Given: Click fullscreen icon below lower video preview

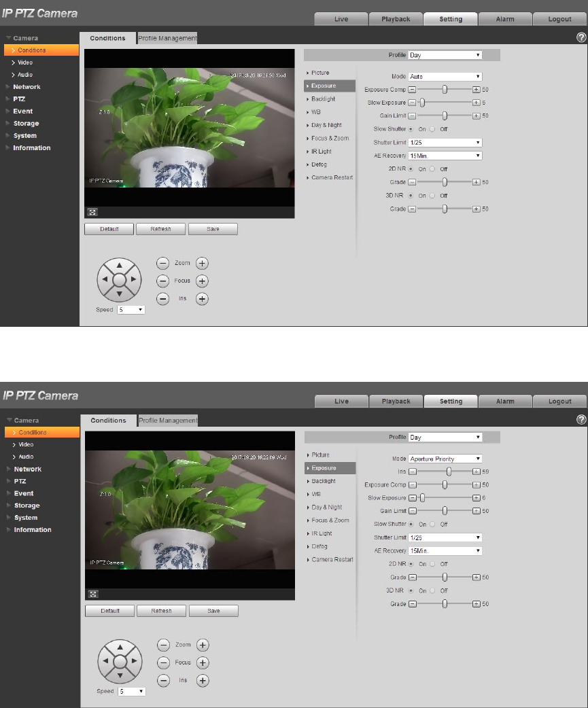Looking at the screenshot, I should (x=93, y=595).
